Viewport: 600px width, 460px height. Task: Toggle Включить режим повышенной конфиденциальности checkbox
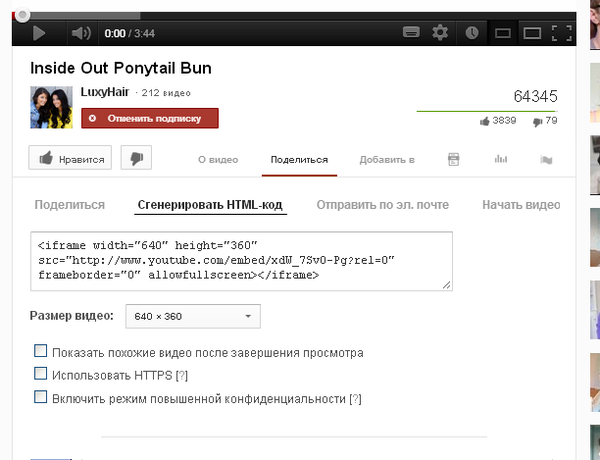41,397
